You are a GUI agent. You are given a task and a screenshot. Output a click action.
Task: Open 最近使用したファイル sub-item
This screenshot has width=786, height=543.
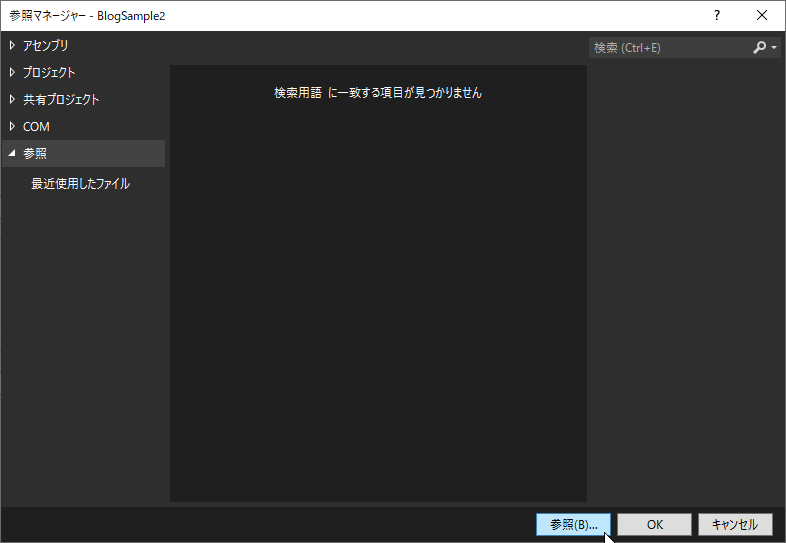click(80, 184)
